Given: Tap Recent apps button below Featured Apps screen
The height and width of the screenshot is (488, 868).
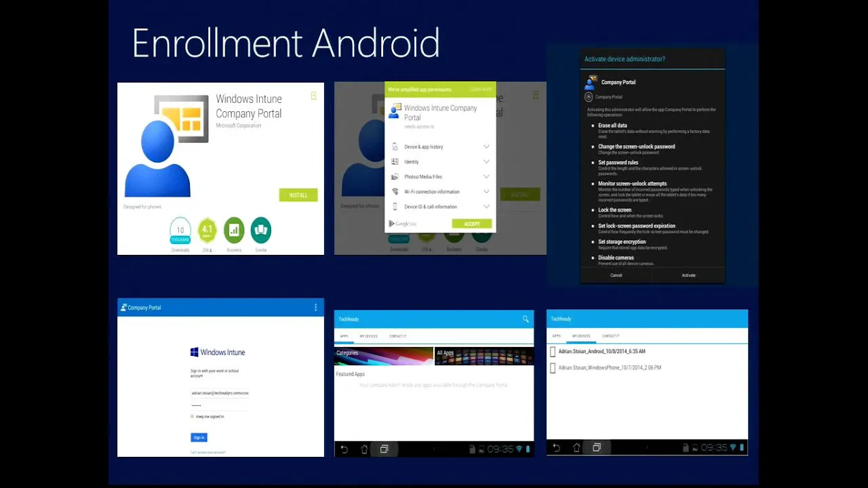Looking at the screenshot, I should click(384, 449).
